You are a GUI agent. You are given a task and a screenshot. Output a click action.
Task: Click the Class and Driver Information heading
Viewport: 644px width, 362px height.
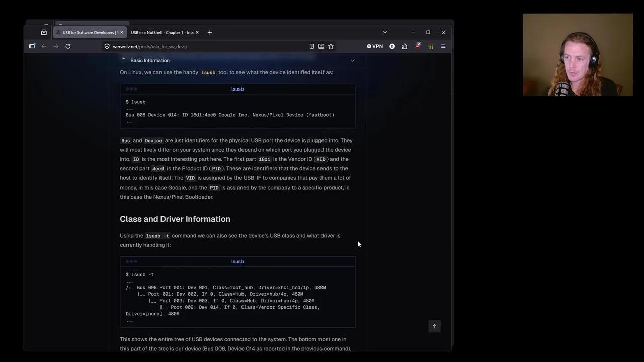[x=175, y=219]
